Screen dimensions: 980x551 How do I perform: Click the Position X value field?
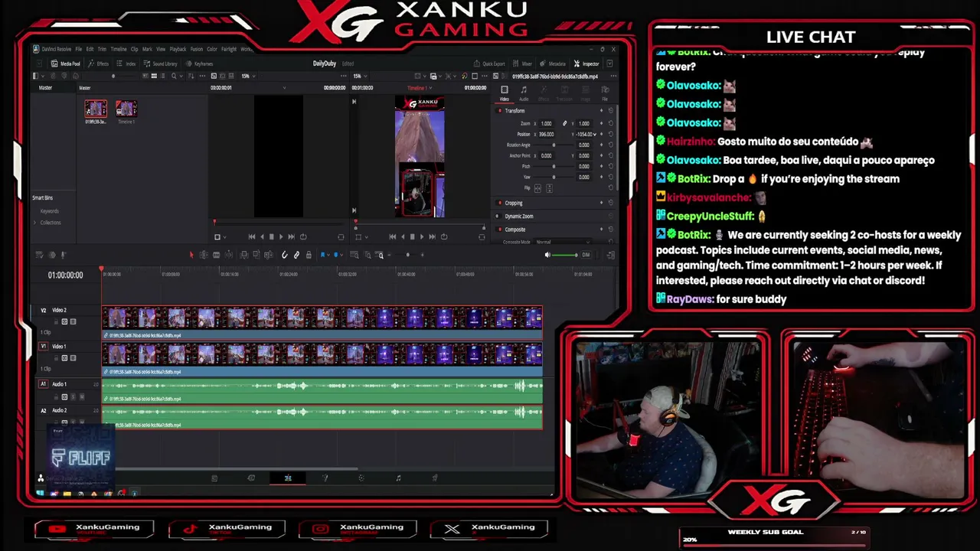click(x=546, y=134)
